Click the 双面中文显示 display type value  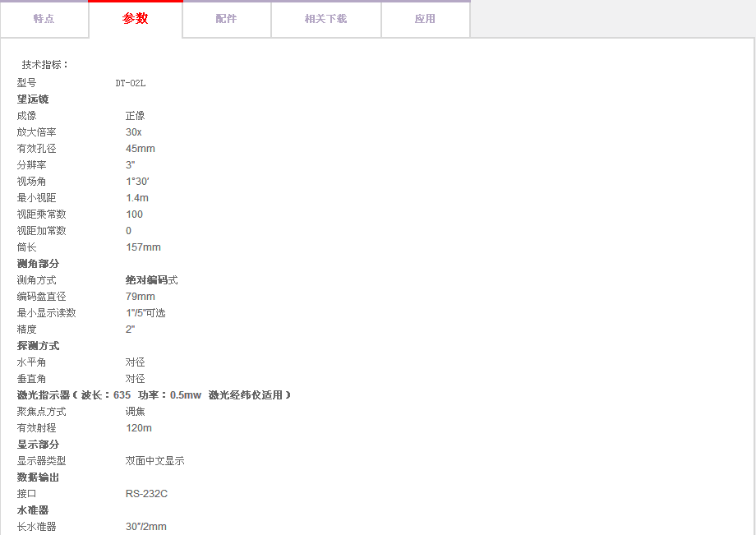pyautogui.click(x=154, y=461)
